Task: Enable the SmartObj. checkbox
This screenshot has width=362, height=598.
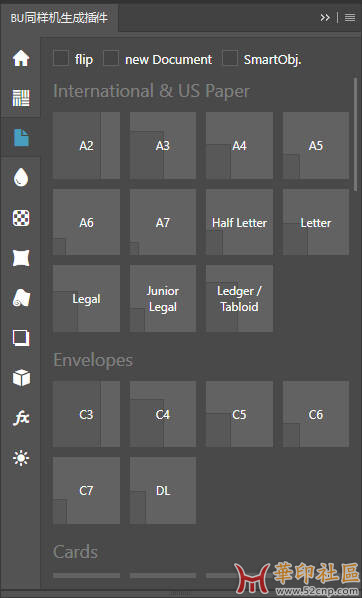Action: pos(230,58)
